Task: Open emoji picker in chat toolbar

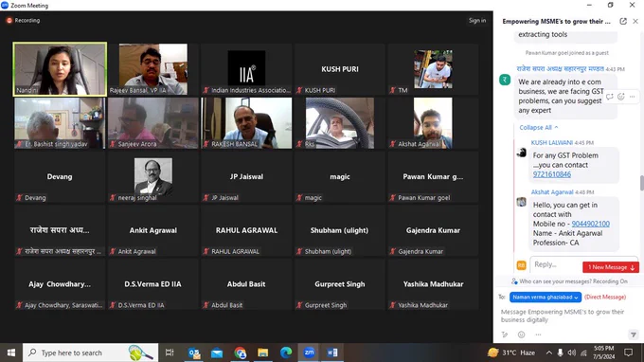Action: click(521, 335)
